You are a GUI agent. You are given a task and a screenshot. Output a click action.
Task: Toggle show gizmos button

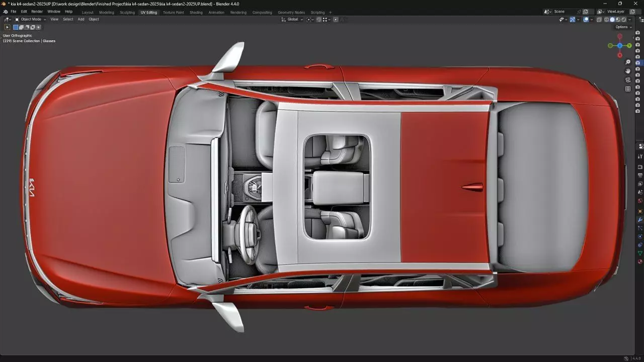pos(573,19)
